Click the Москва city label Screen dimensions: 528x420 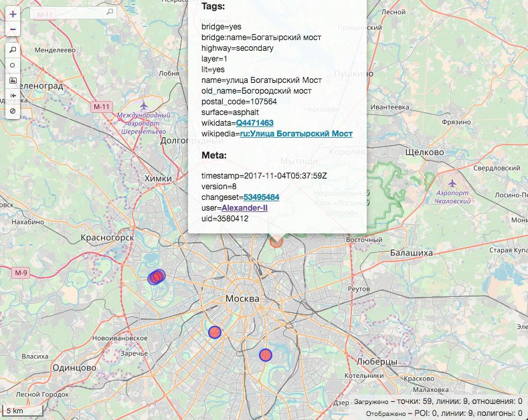242,298
